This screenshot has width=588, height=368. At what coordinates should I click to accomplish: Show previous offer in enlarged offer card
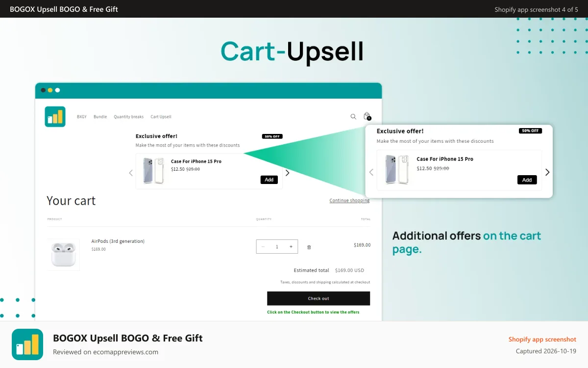(x=371, y=172)
